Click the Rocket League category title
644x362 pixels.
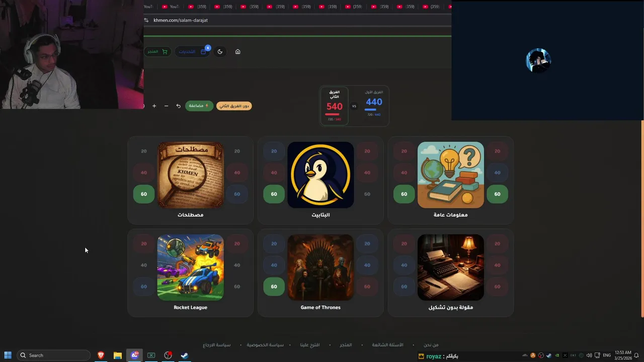[x=190, y=307]
